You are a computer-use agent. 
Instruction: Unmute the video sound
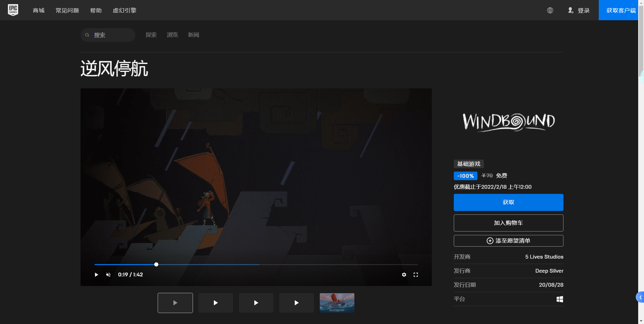click(x=108, y=275)
